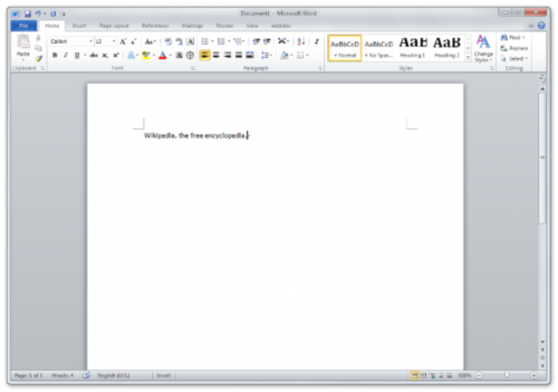Viewport: 558px width, 392px height.
Task: Clear all formatting from the text
Action: click(x=168, y=41)
